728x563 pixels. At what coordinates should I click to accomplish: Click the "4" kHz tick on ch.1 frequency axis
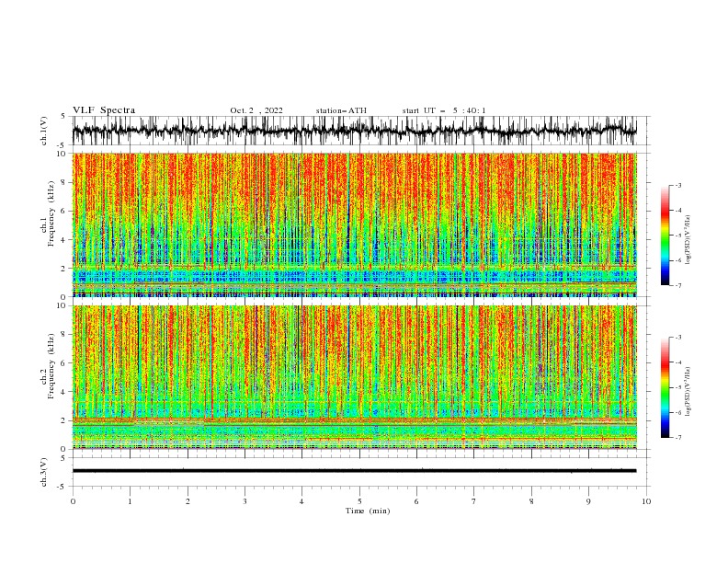click(x=64, y=240)
